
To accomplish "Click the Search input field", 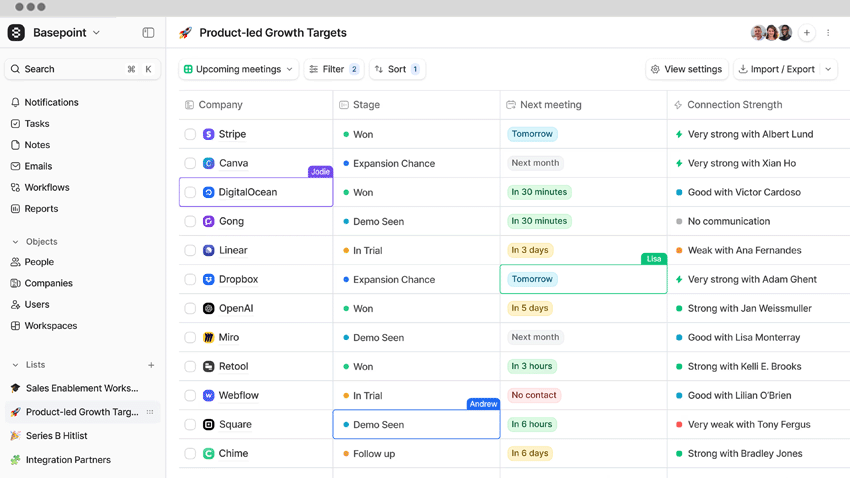I will [70, 69].
